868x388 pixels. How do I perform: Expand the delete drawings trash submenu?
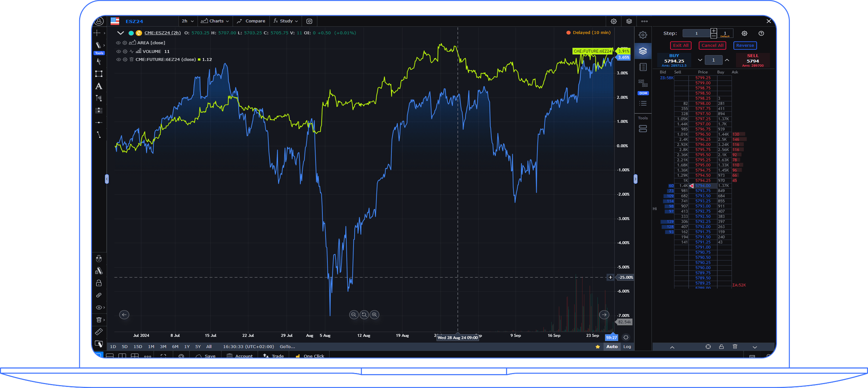(x=104, y=320)
